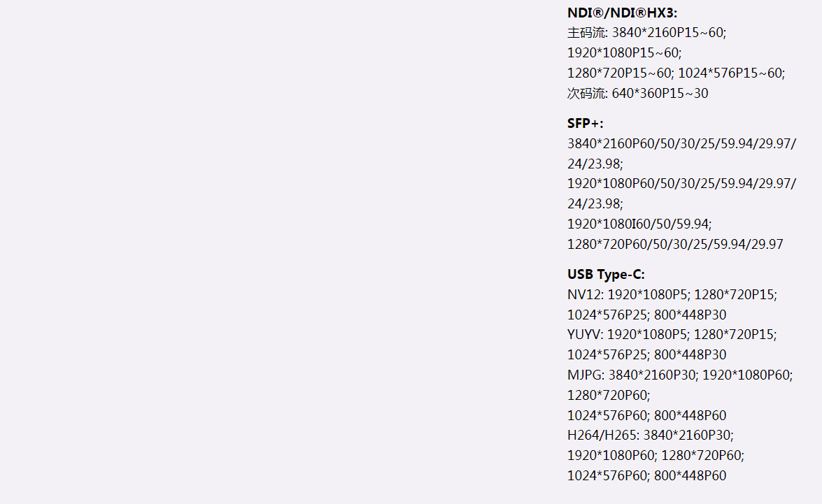Click the YUYV format line
The height and width of the screenshot is (504, 822).
pos(672,335)
